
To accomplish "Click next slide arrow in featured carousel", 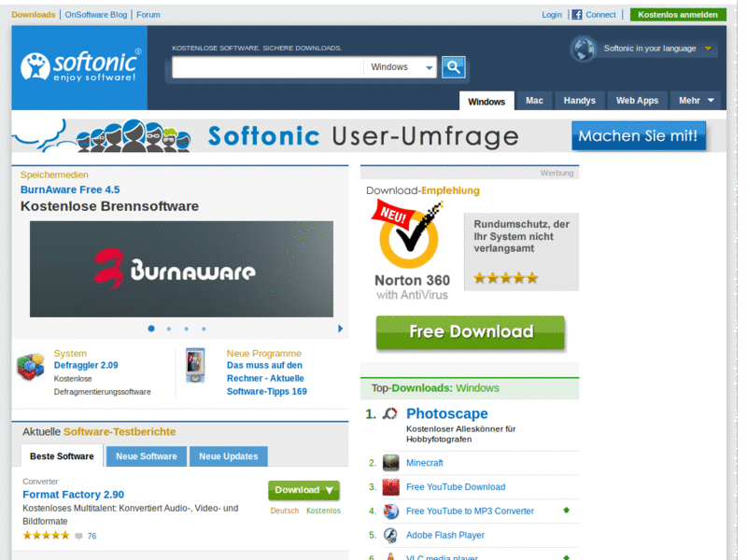I will (x=340, y=329).
